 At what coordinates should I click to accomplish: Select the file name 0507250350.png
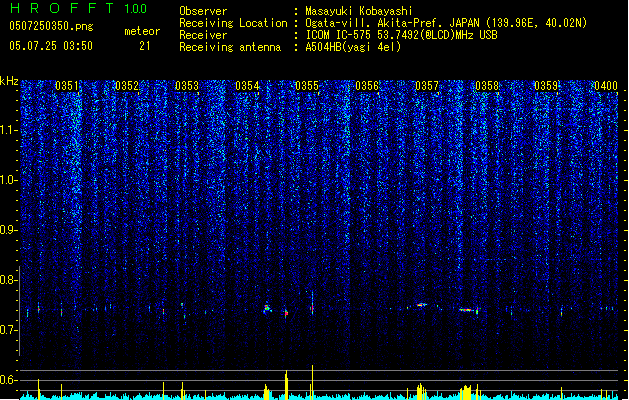point(51,26)
